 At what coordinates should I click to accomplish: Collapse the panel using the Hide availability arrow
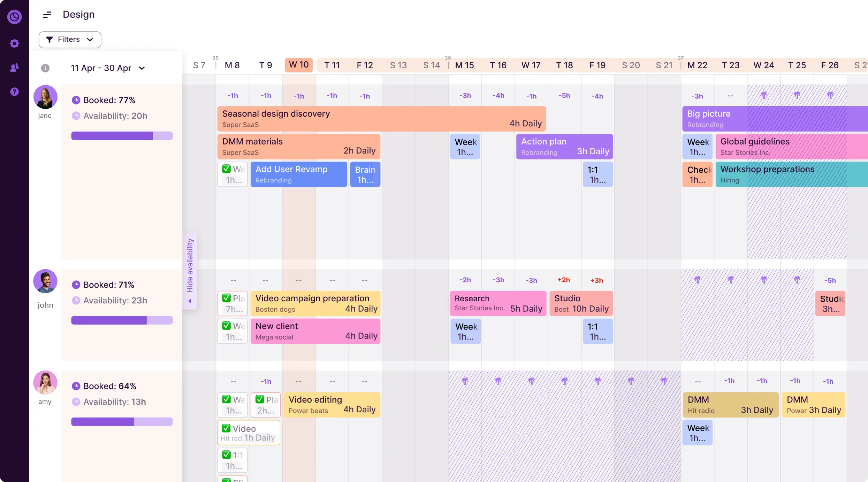190,301
